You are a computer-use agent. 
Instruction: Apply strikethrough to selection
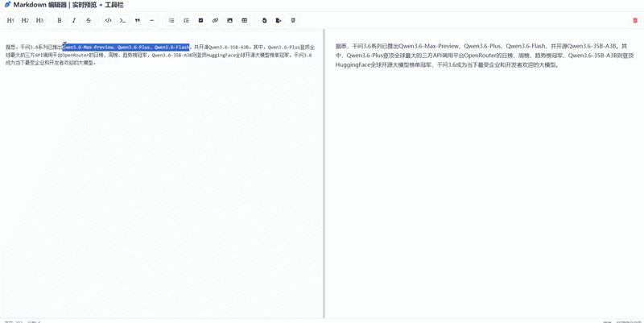pos(89,20)
